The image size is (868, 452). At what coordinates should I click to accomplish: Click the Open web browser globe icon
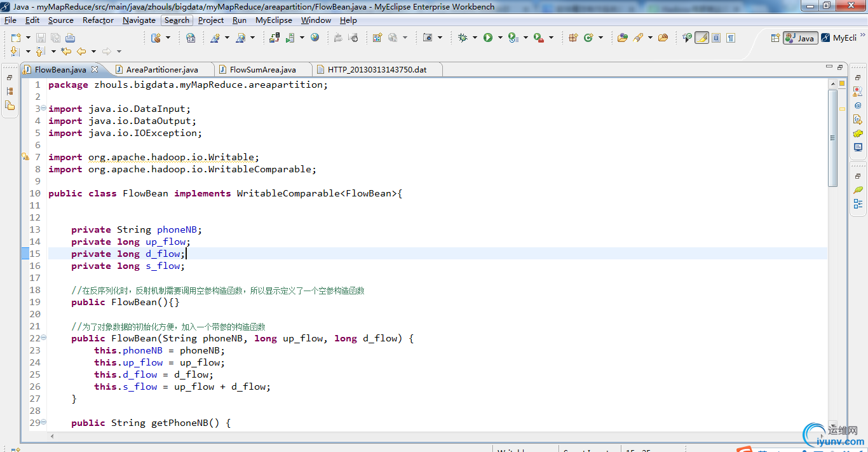[x=315, y=38]
